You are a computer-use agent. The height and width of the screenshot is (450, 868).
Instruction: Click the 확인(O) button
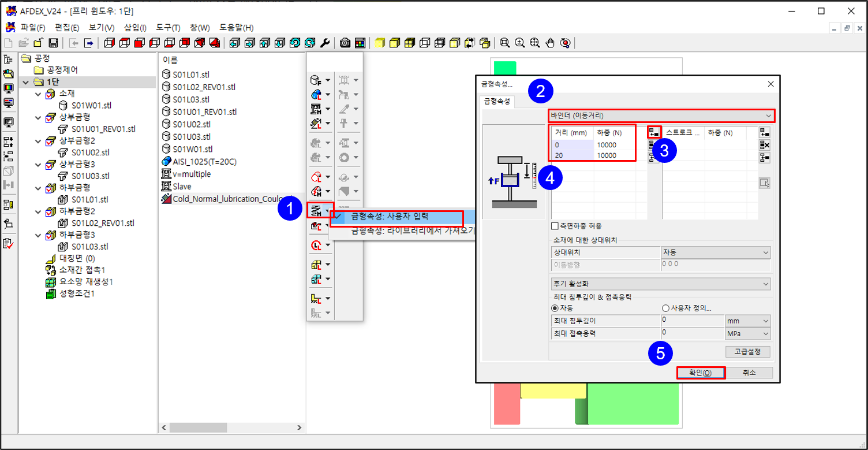coord(700,373)
